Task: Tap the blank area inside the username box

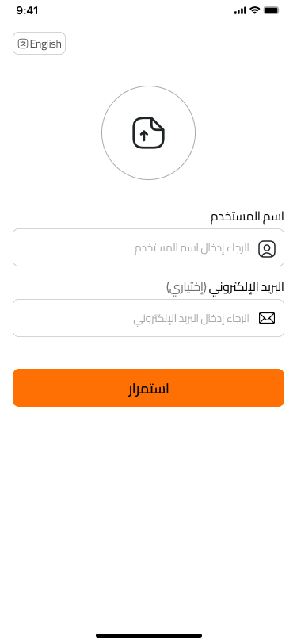Action: (74, 247)
